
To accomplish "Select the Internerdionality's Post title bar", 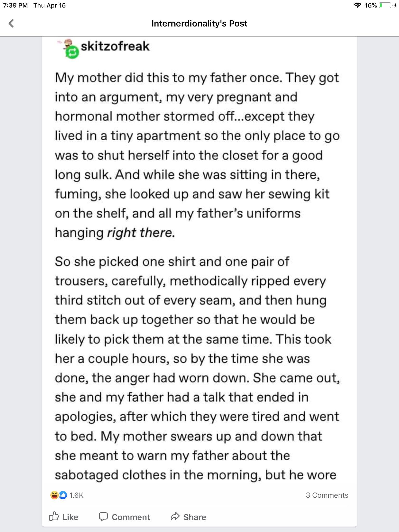I will [199, 23].
